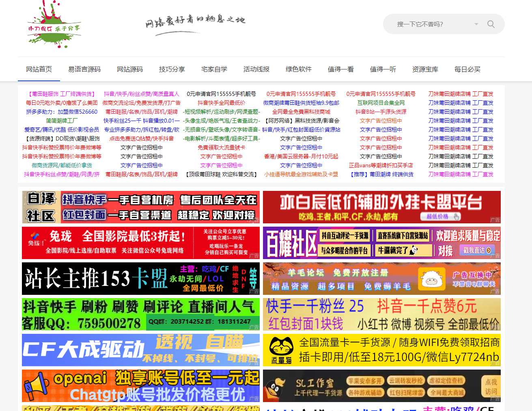
Task: Open 全国流量卡一手货源 yellow banner
Action: coord(382,350)
